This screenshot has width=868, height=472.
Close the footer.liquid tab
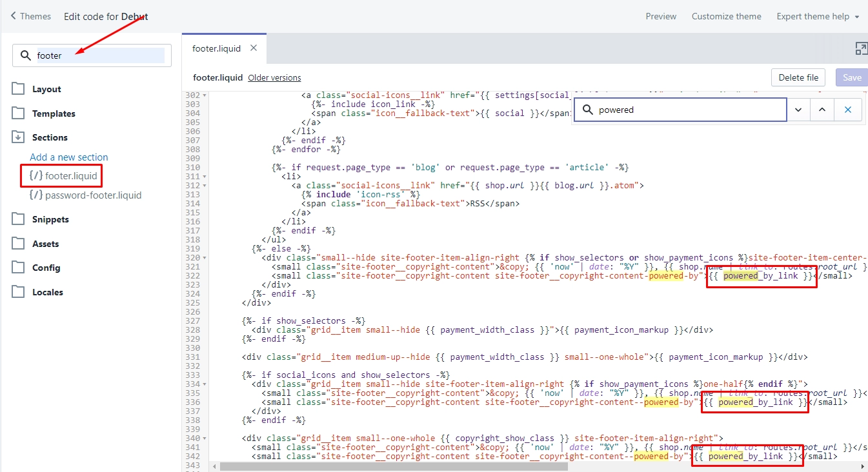(254, 48)
